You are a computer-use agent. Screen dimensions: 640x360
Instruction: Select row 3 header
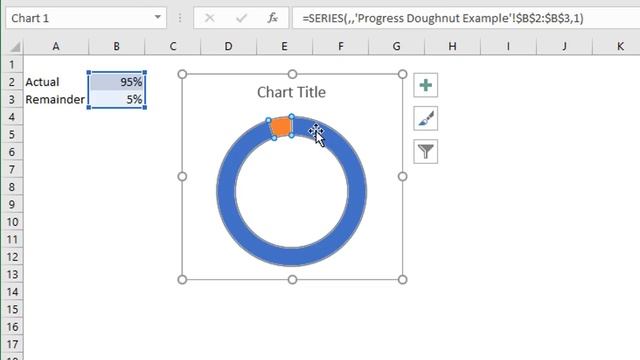[12, 100]
